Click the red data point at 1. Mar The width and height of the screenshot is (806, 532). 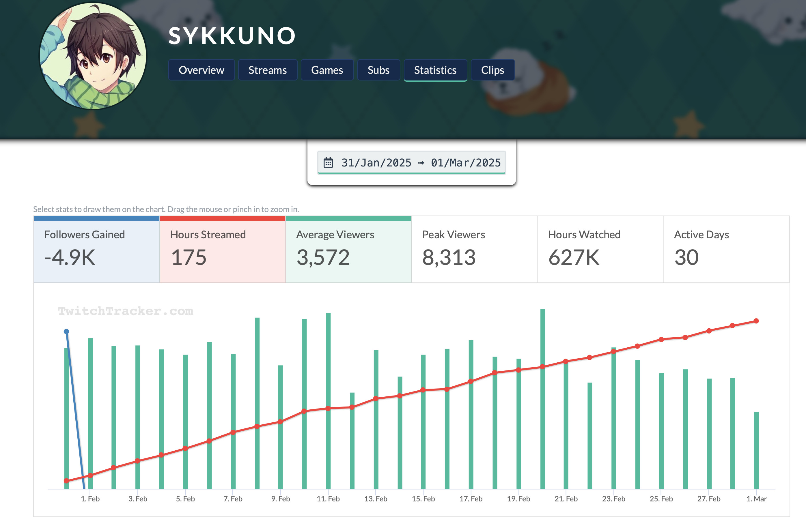pos(756,321)
